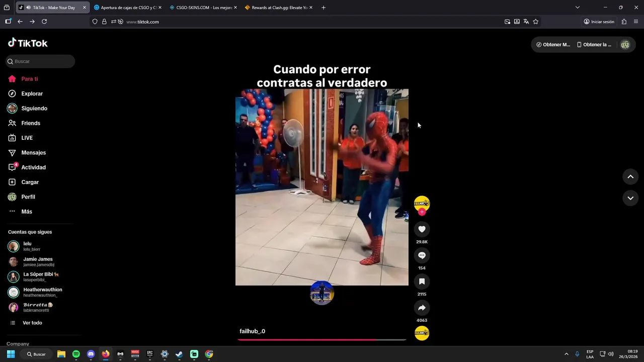
Task: Go to previous video with up arrow
Action: coord(630,176)
